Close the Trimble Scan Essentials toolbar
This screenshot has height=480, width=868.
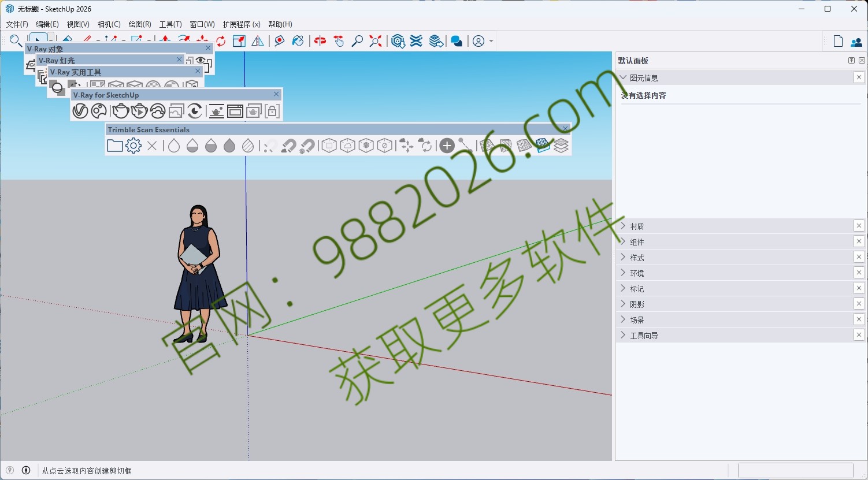(565, 128)
